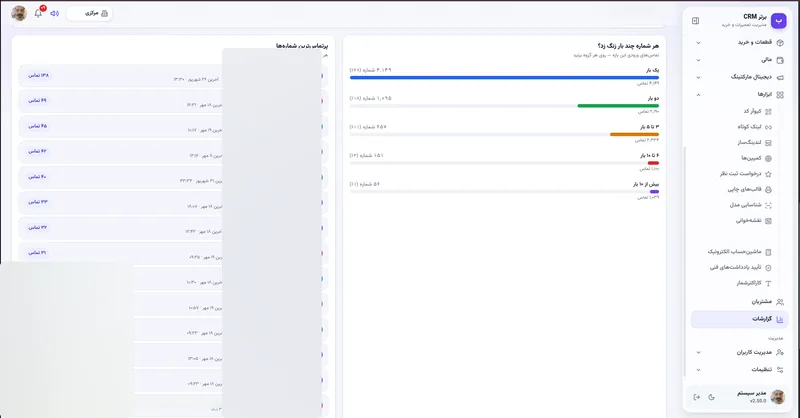The image size is (800, 418).
Task: Toggle dark mode with the moon icon
Action: pos(711,397)
